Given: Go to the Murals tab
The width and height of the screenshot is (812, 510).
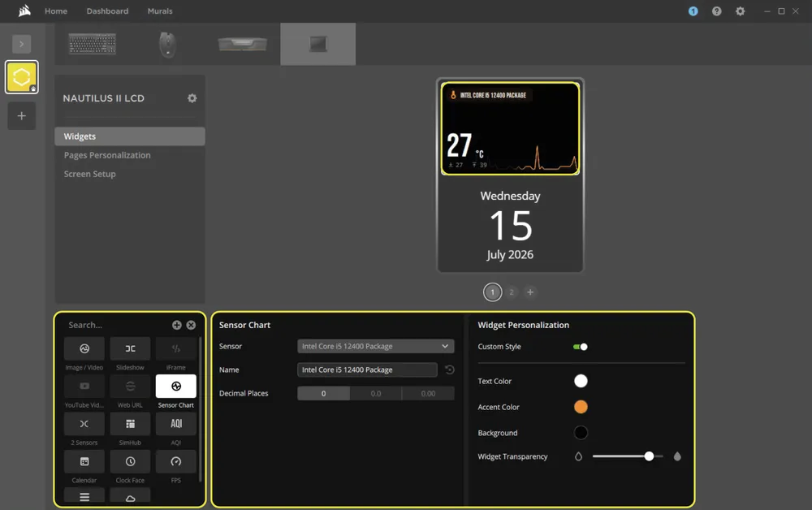Looking at the screenshot, I should click(x=160, y=11).
